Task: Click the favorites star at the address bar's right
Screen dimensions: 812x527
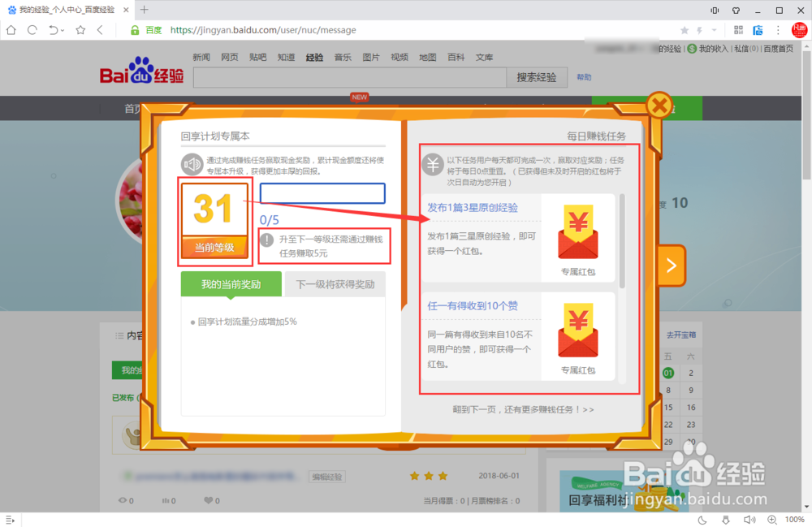Action: [x=684, y=31]
